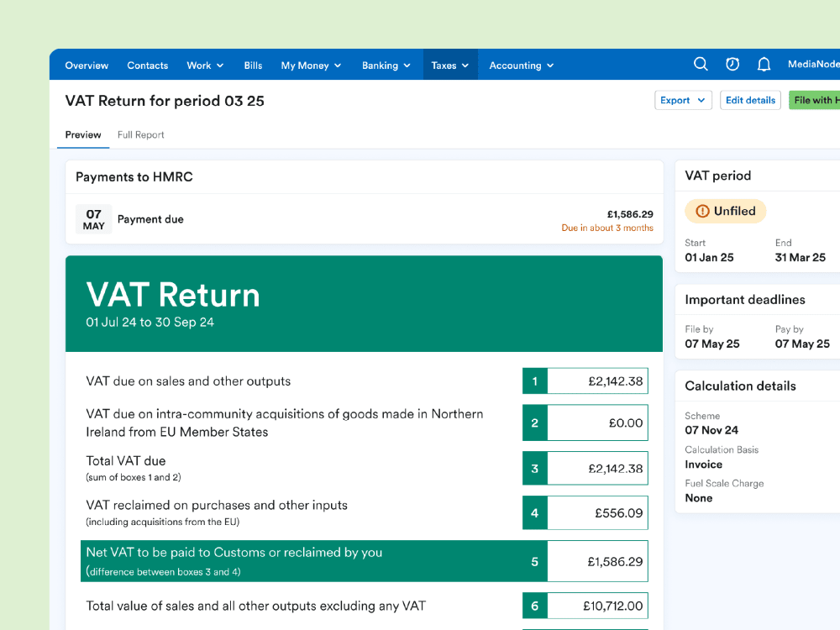
Task: Click the notifications bell
Action: pyautogui.click(x=763, y=64)
